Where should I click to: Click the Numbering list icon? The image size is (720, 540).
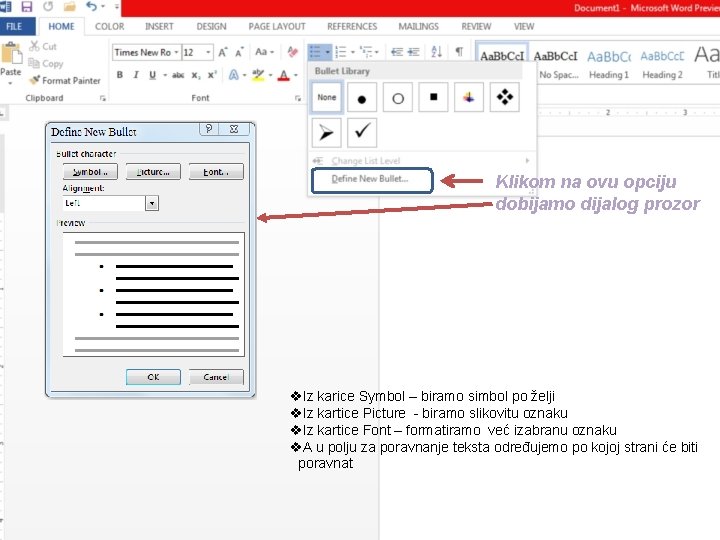pyautogui.click(x=341, y=52)
